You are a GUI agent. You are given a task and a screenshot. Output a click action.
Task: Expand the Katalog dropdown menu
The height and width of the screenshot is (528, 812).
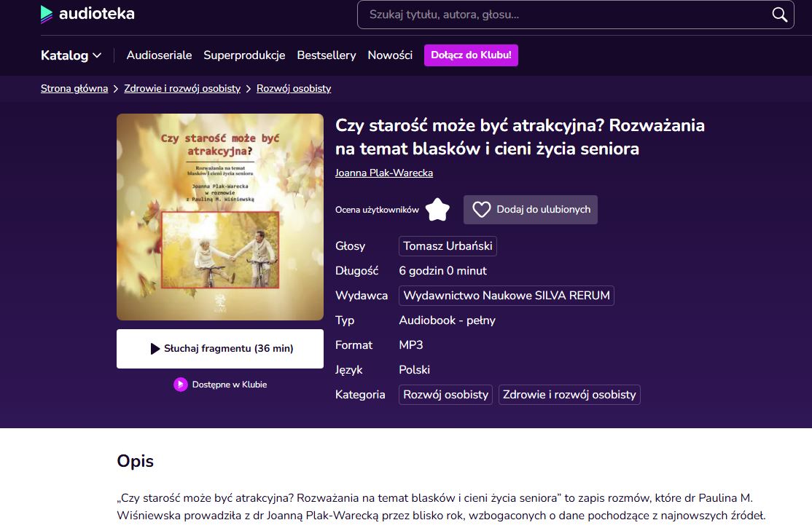(x=71, y=55)
